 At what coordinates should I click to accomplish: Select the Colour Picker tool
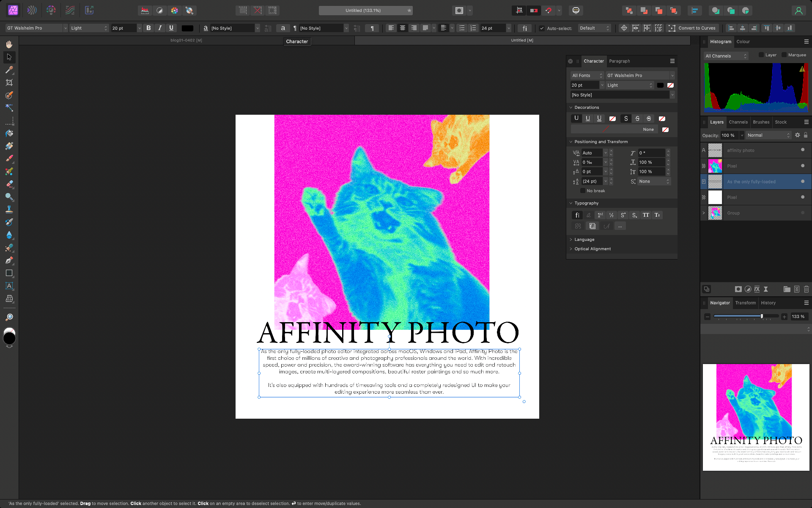tap(9, 70)
